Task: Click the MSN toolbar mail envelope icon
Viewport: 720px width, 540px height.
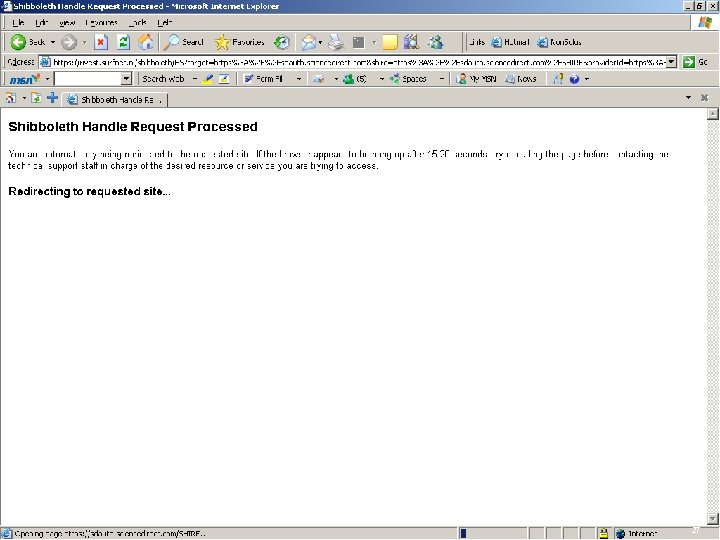Action: click(x=318, y=79)
